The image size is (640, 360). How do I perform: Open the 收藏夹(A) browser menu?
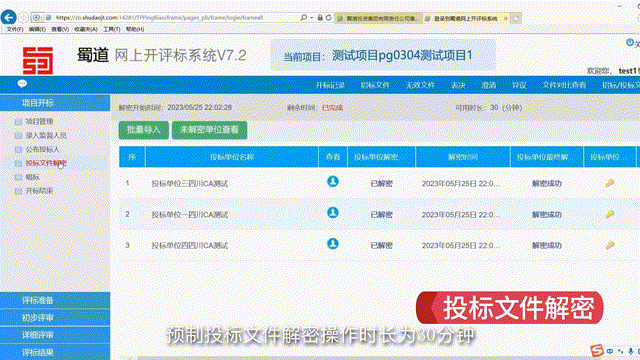[86, 29]
